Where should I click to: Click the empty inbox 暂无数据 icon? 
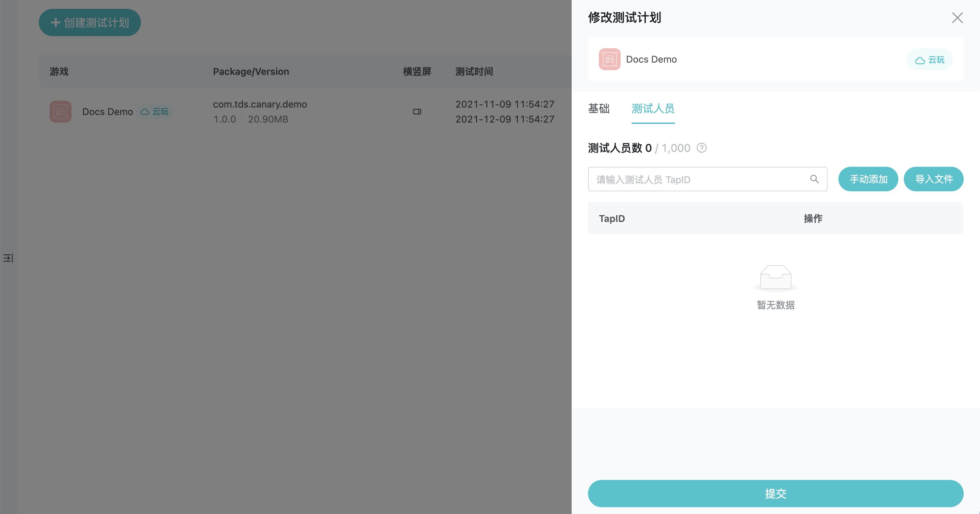click(x=776, y=278)
